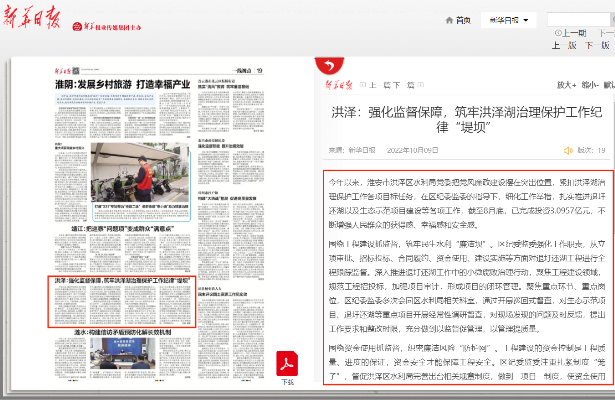Click the meeting room photo at page bottom
The width and height of the screenshot is (615, 400).
pos(122,354)
